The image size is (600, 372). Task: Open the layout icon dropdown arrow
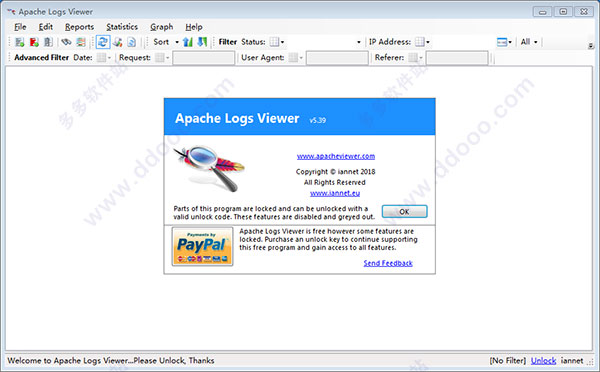[510, 42]
